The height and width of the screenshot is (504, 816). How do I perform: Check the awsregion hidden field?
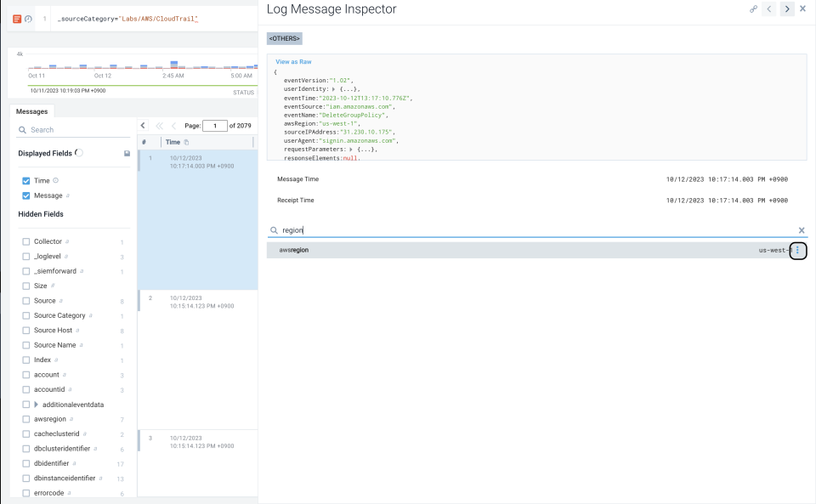(26, 419)
